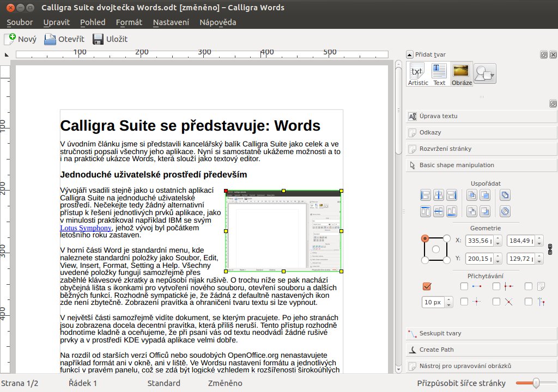The image size is (558, 392).
Task: Select the top-right anchor point radio
Action: [x=447, y=238]
